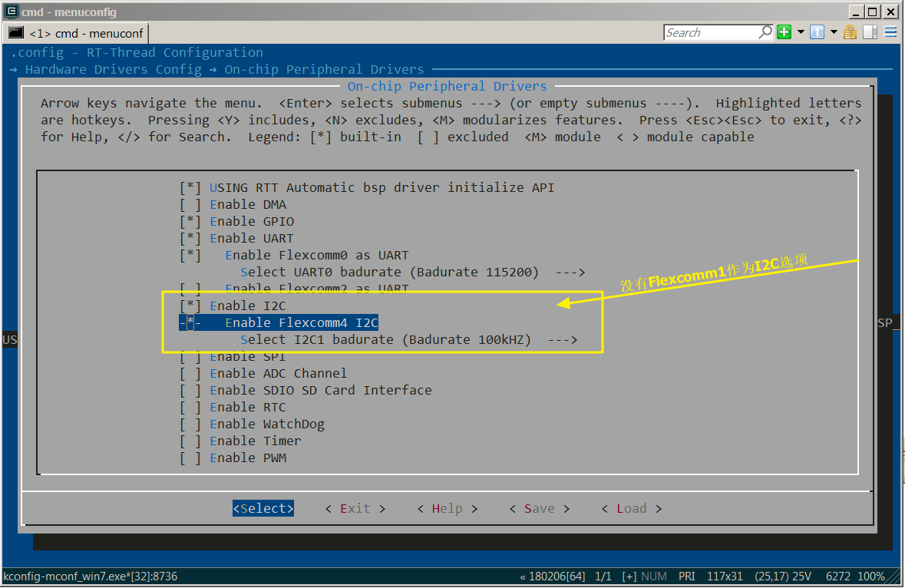
Task: Toggle the Enable WatchDog checkbox
Action: pos(190,424)
